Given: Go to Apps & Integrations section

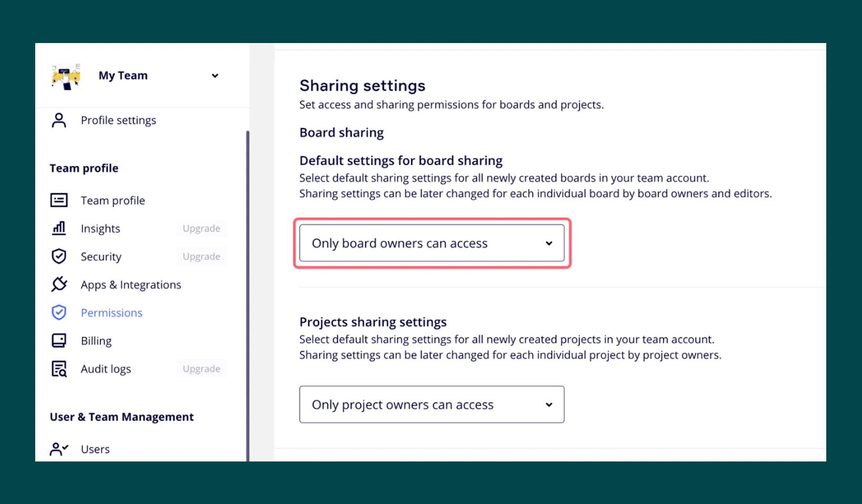Looking at the screenshot, I should click(131, 285).
